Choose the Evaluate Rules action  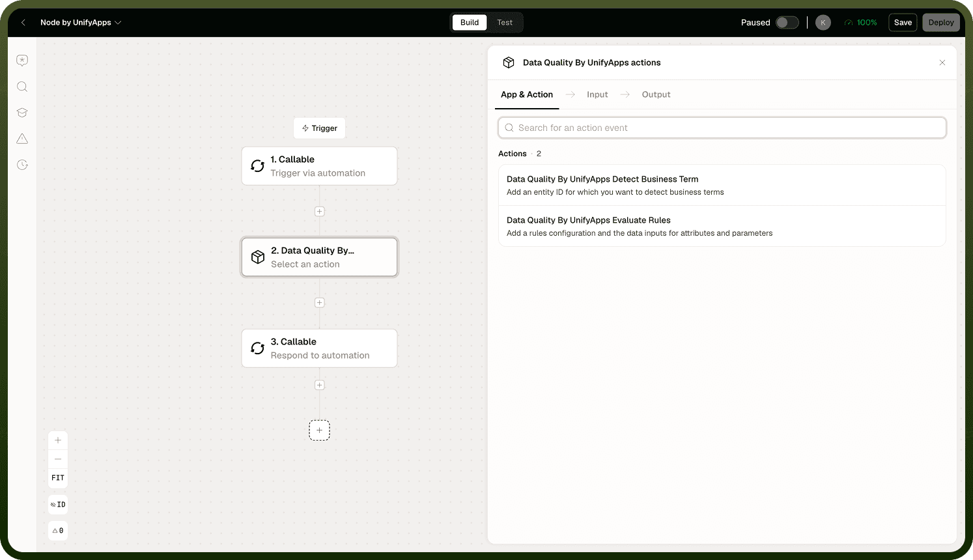coord(722,226)
